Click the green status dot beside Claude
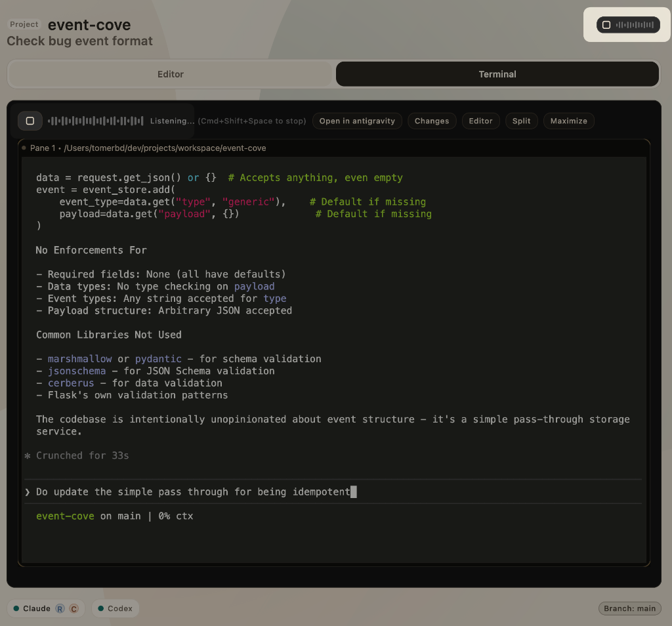 [x=17, y=609]
